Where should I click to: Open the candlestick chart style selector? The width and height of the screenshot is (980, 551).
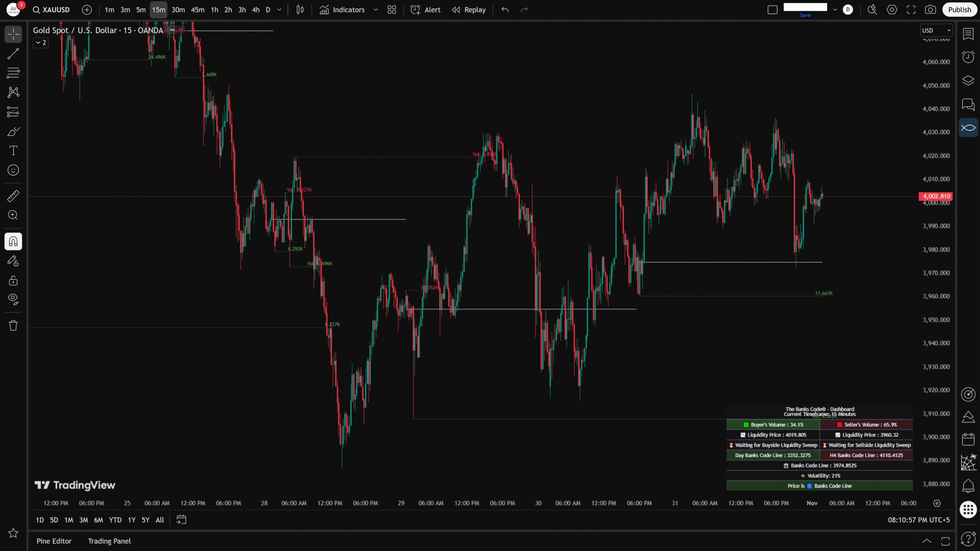(300, 10)
